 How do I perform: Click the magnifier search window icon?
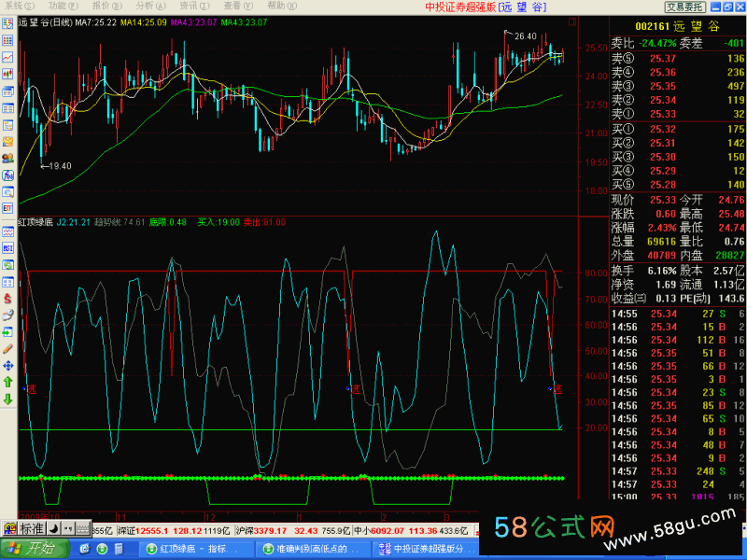coord(7,192)
